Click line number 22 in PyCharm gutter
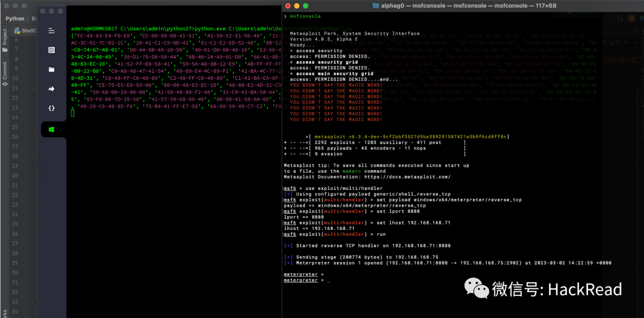This screenshot has width=644, height=318. coord(15,196)
